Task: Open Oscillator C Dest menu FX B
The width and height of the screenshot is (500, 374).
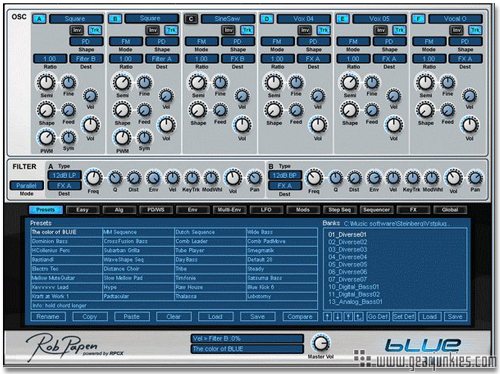Action: click(x=238, y=59)
